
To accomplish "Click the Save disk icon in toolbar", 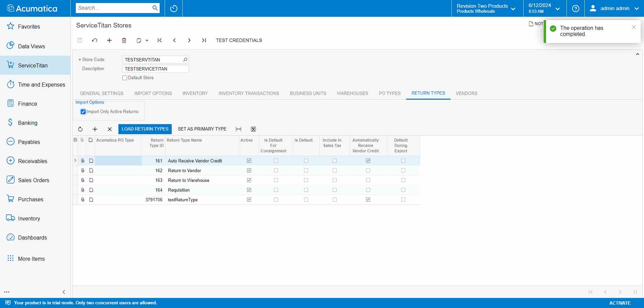I will pyautogui.click(x=80, y=40).
